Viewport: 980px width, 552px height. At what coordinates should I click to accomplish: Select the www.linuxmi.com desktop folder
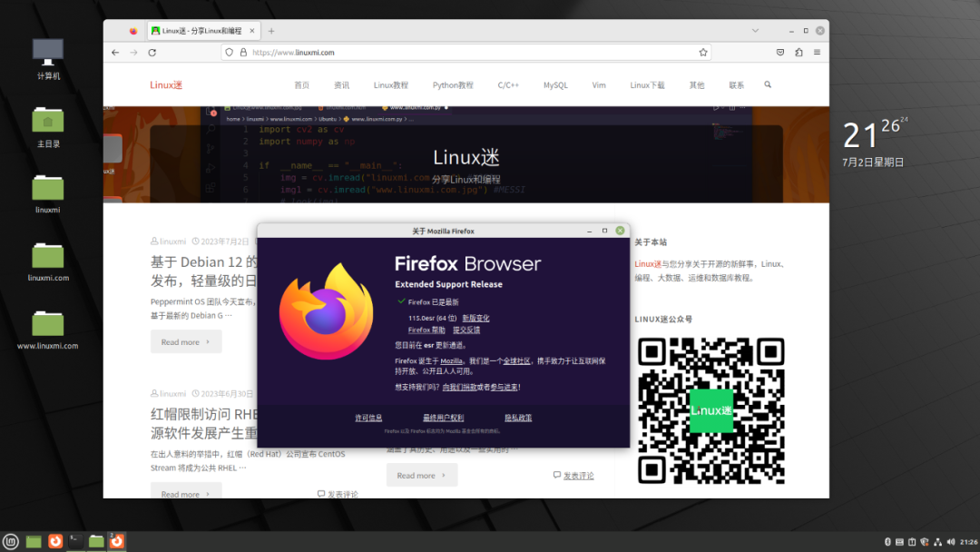[x=48, y=330]
